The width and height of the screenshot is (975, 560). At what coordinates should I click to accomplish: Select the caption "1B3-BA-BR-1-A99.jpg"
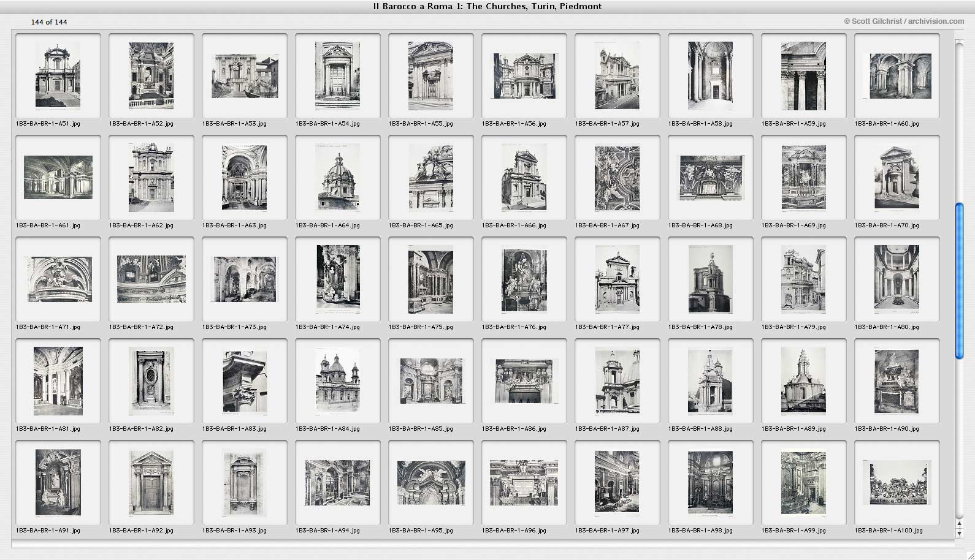click(x=793, y=531)
